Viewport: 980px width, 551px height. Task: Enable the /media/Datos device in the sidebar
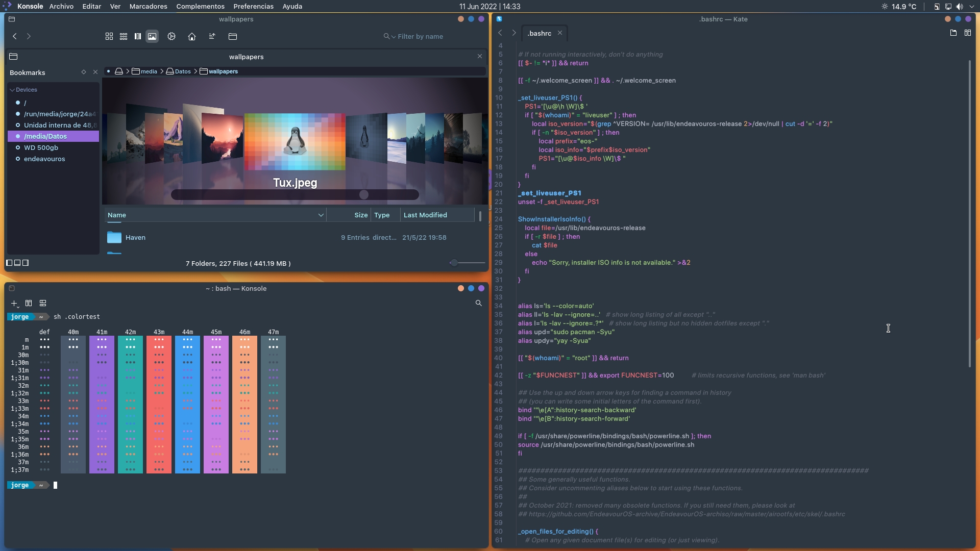[x=18, y=136]
